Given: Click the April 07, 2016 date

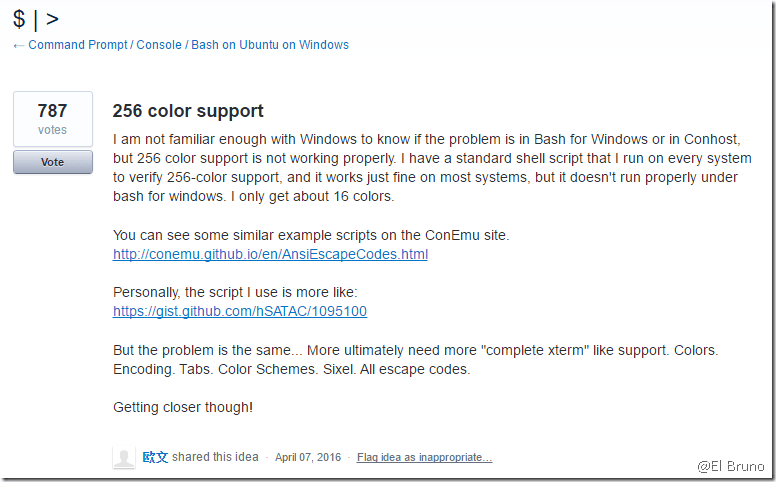Looking at the screenshot, I should point(308,457).
